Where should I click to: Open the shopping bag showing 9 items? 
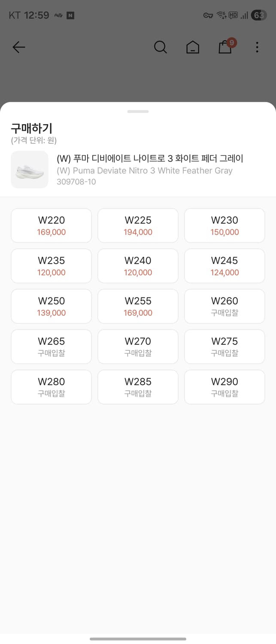[225, 47]
